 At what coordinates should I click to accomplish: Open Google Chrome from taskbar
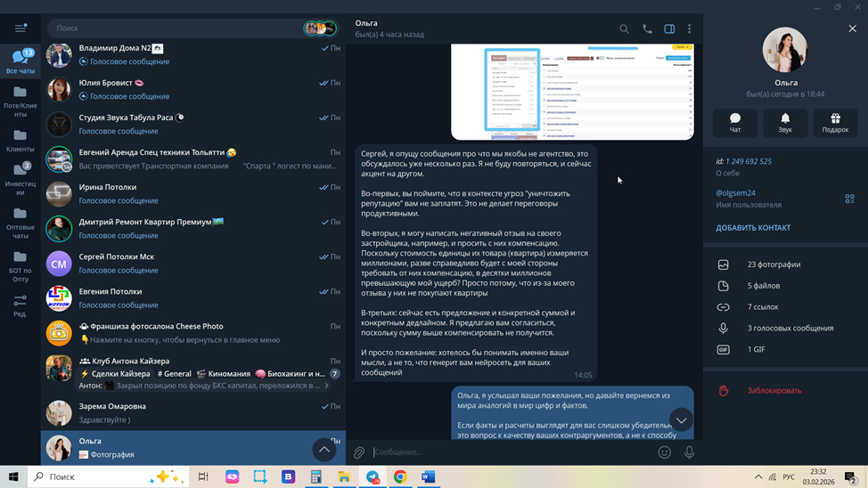point(400,476)
